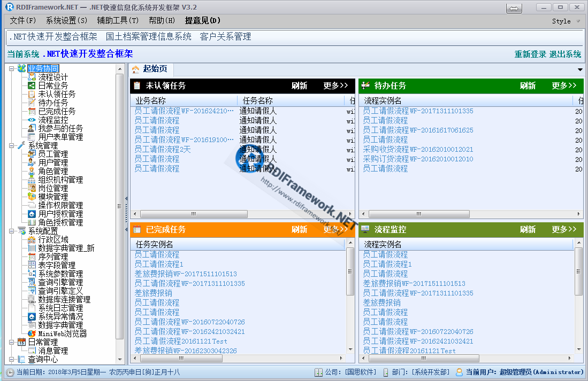The height and width of the screenshot is (381, 588).
Task: Switch to 国土档案管理信息系统
Action: pyautogui.click(x=149, y=37)
